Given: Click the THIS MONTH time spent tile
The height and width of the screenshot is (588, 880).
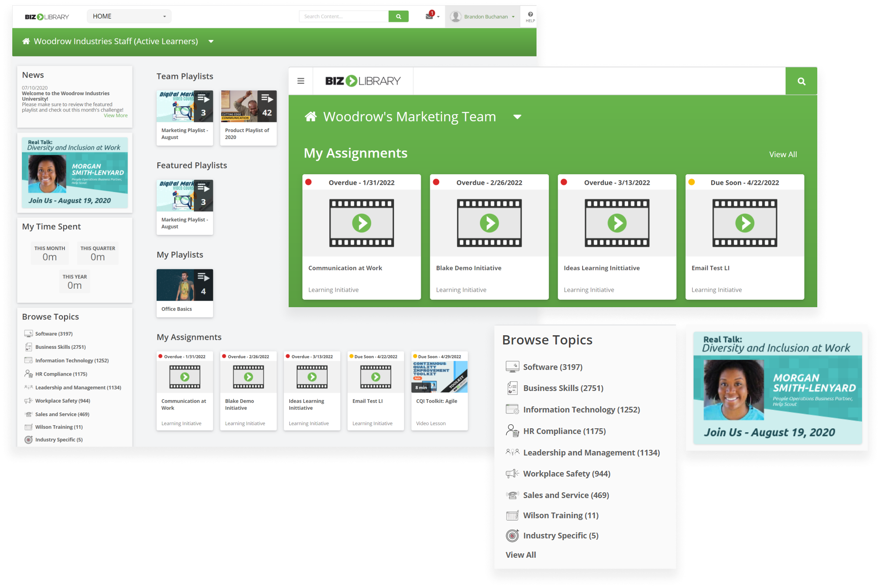Looking at the screenshot, I should pyautogui.click(x=50, y=253).
